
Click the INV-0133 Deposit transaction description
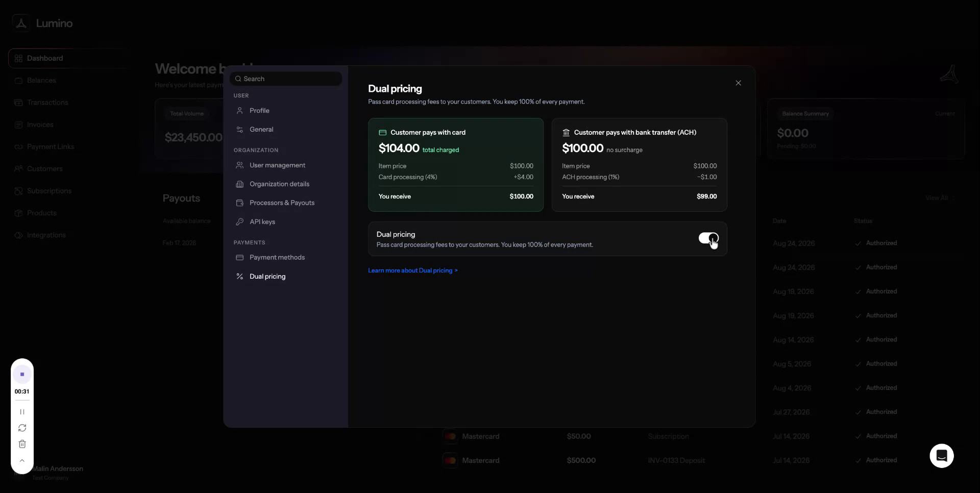(x=676, y=460)
